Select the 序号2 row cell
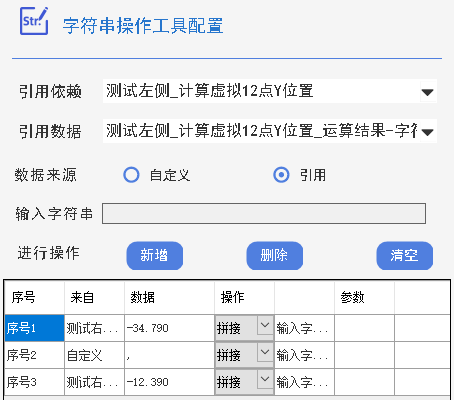Screen dimensions: 454x400 (x=35, y=355)
